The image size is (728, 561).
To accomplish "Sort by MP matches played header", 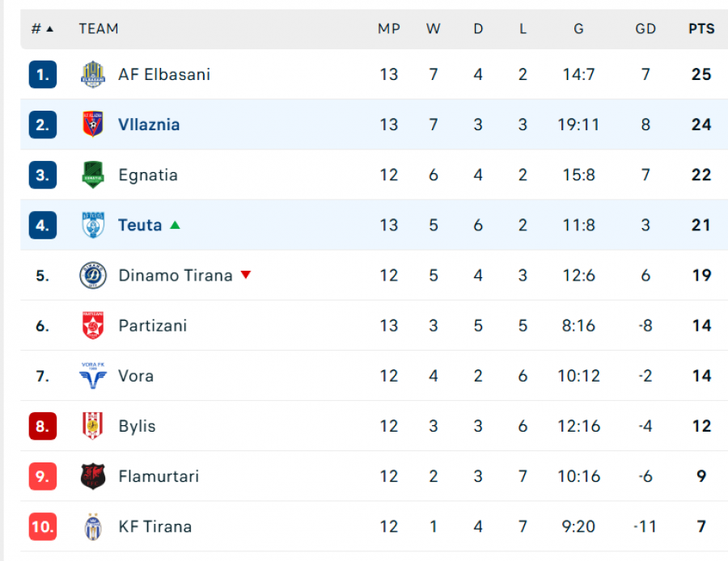I will [x=389, y=29].
